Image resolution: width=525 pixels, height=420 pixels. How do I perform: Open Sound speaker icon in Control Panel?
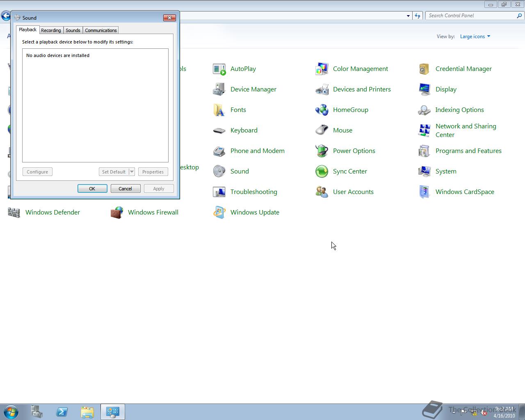219,171
